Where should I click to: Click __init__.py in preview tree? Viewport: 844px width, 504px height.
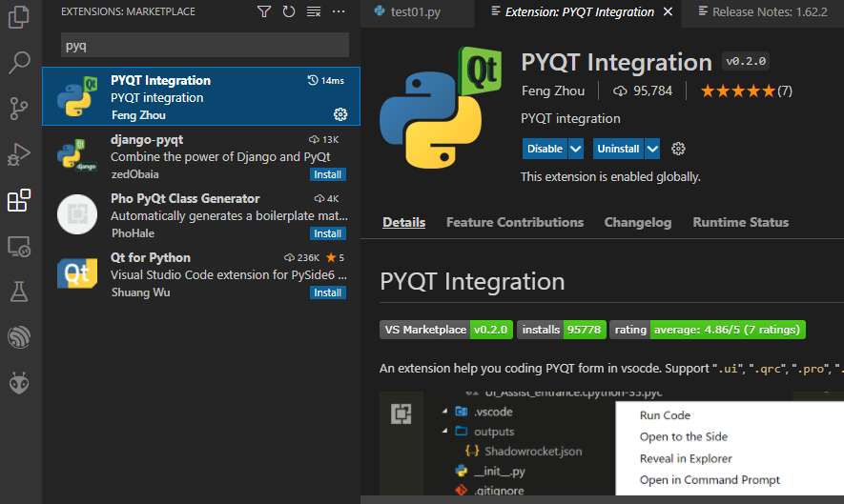click(499, 472)
